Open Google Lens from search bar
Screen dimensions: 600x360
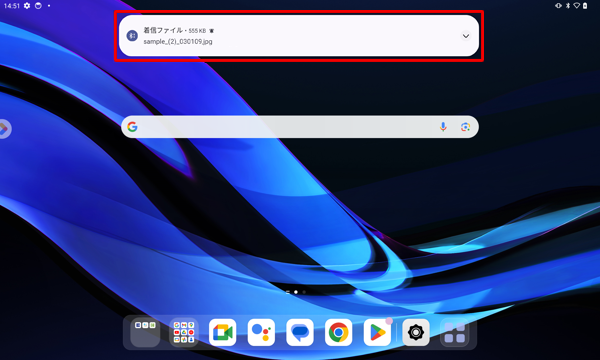(x=465, y=127)
